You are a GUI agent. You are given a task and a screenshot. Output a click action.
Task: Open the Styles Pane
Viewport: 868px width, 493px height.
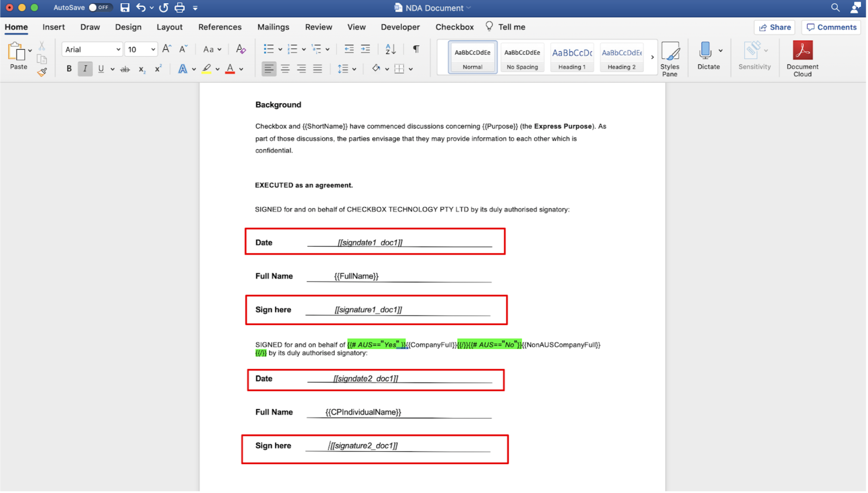670,59
